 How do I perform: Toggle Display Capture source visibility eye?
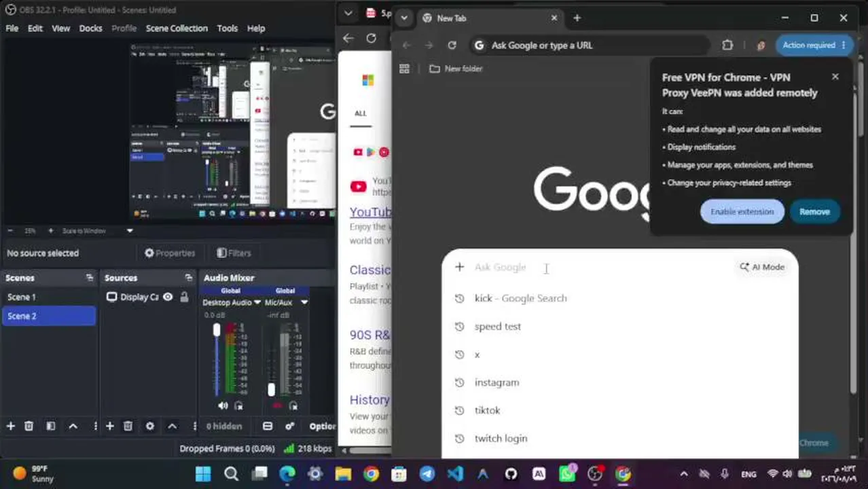(x=168, y=297)
